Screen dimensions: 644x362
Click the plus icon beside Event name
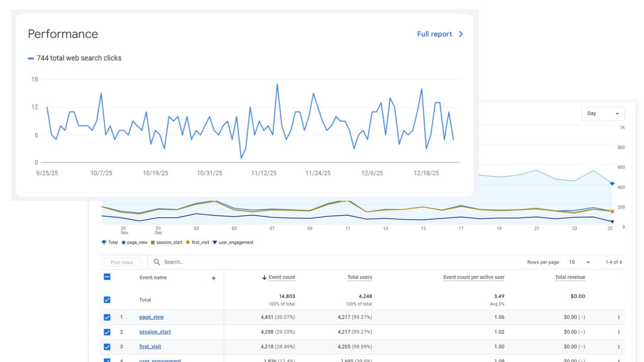(x=214, y=278)
